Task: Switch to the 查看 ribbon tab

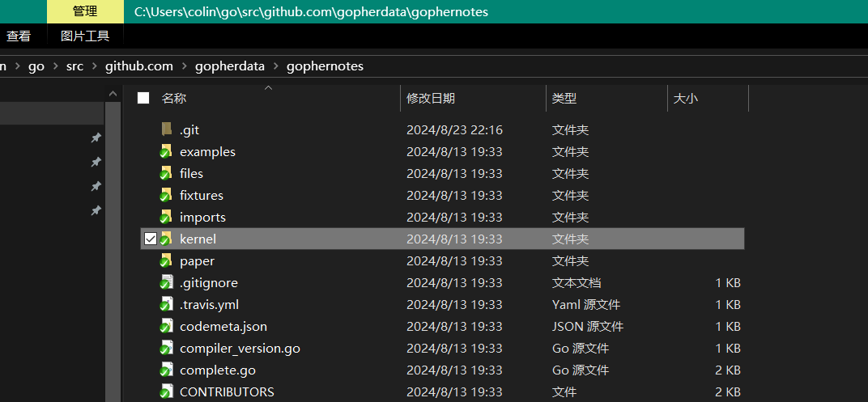Action: pyautogui.click(x=19, y=36)
